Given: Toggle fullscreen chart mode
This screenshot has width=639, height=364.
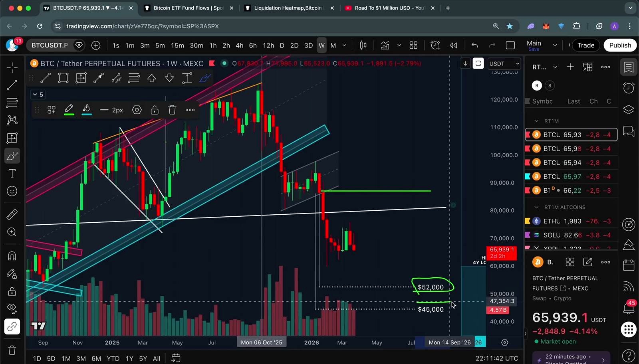Looking at the screenshot, I should click(510, 45).
